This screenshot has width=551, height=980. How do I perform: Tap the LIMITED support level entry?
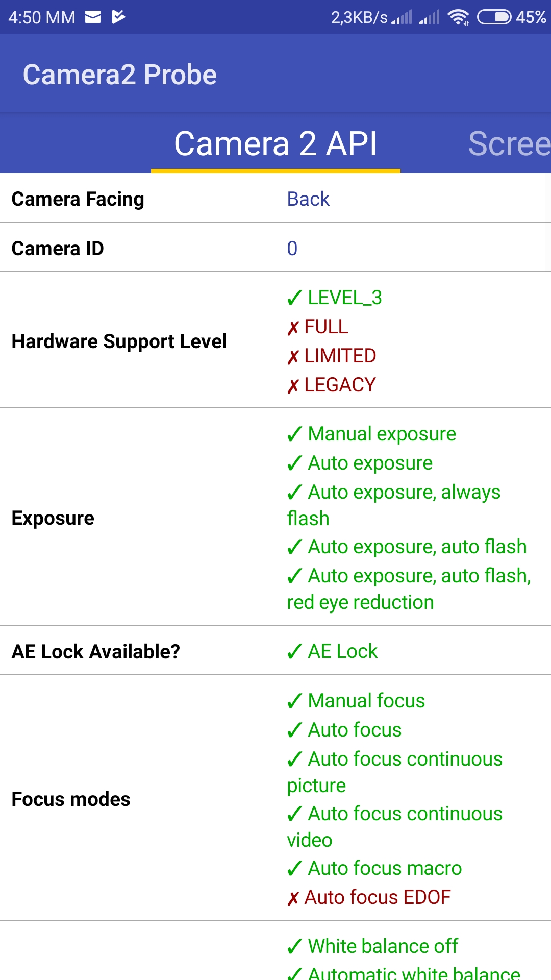(340, 356)
